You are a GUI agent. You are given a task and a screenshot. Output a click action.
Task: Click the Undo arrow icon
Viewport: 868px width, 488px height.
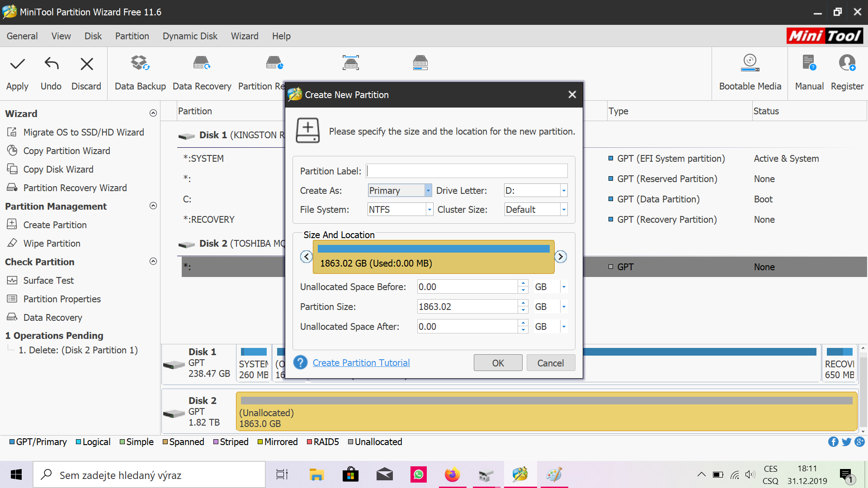tap(51, 64)
